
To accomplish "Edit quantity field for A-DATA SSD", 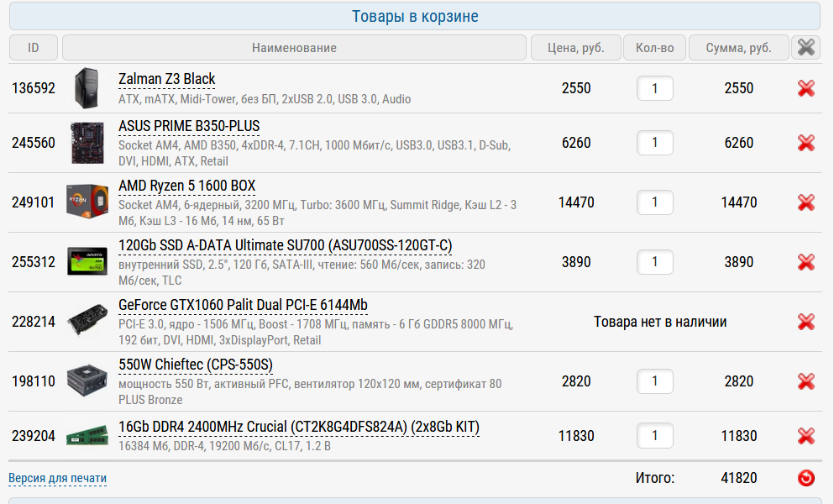I will pyautogui.click(x=655, y=262).
